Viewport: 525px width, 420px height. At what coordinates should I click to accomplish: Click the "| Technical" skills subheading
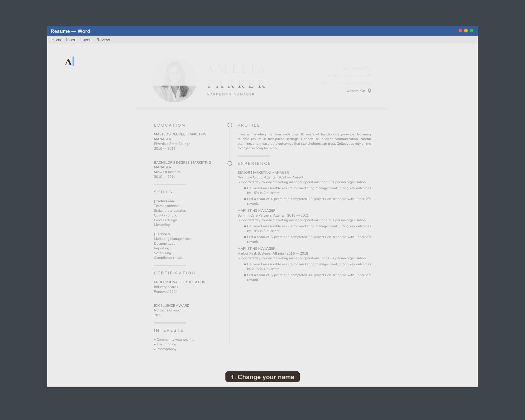pos(162,234)
